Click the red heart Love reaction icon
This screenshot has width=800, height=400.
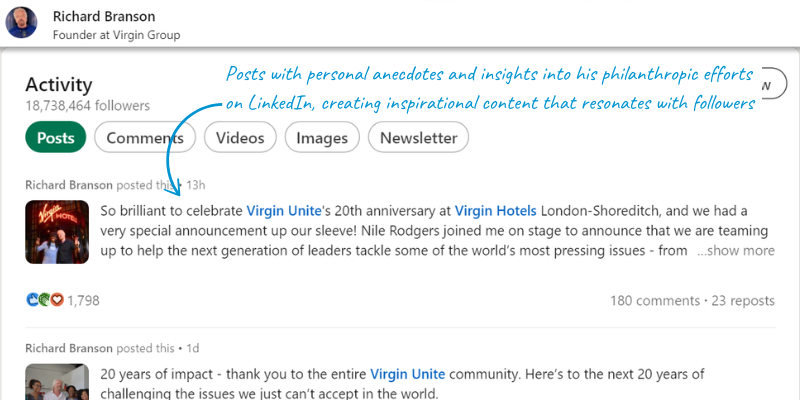[57, 299]
